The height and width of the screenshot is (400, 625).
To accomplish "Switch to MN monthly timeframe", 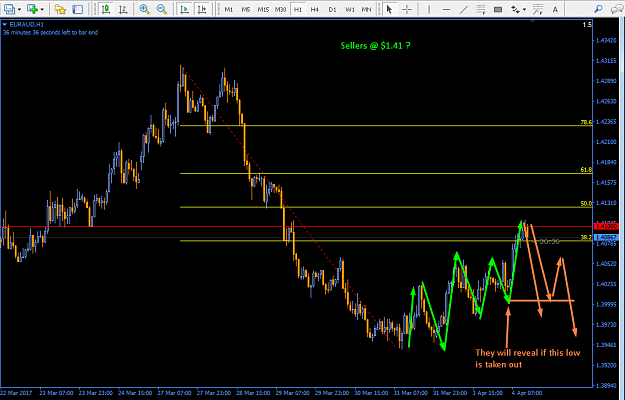I will click(366, 9).
